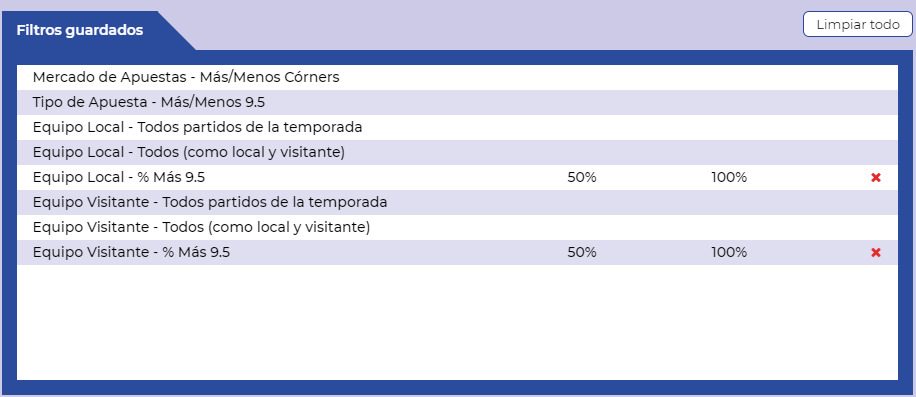The height and width of the screenshot is (397, 916).
Task: Select the Mercado de Apuestas - Más/Menos Córners row
Action: [457, 77]
